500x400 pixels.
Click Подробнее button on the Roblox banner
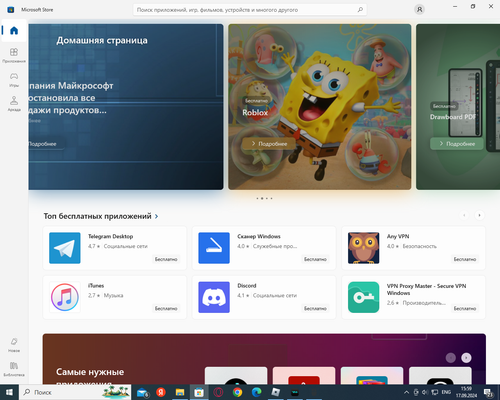coord(269,144)
